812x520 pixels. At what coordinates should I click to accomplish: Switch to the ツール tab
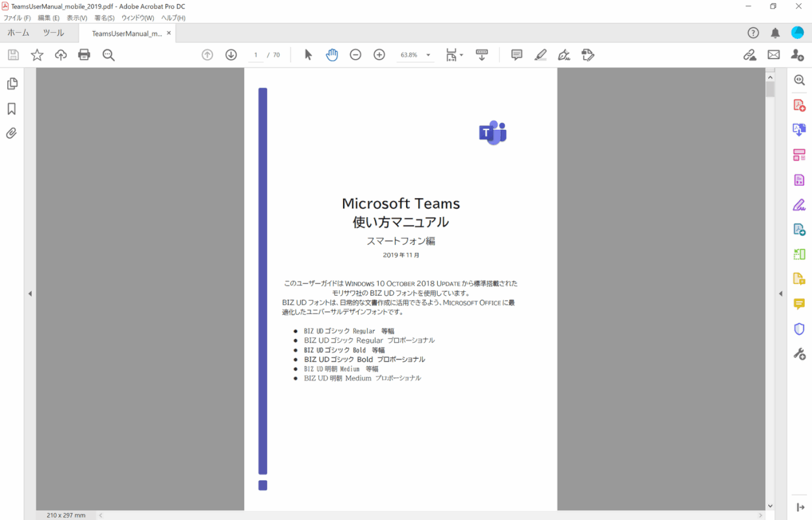(x=53, y=33)
